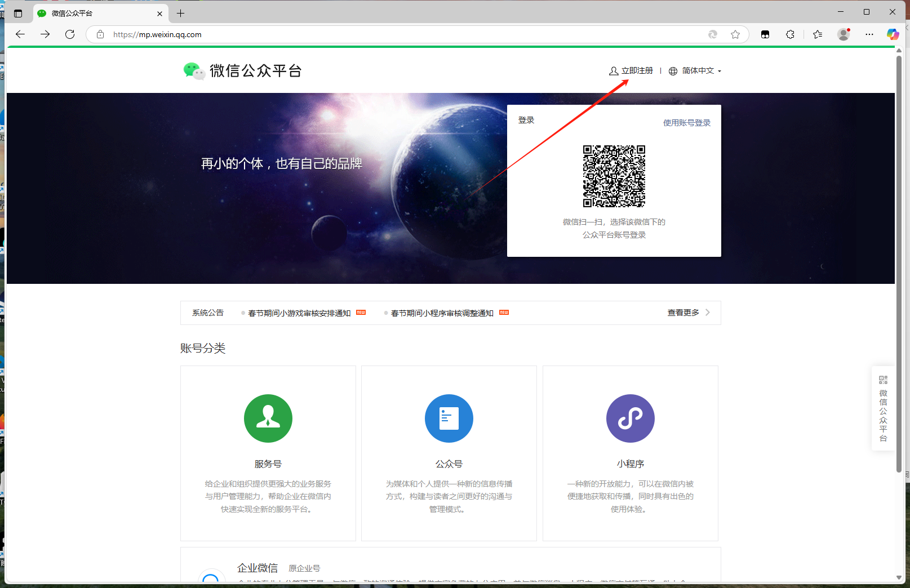The height and width of the screenshot is (588, 910).
Task: Click the 服务号 card title
Action: pyautogui.click(x=268, y=464)
